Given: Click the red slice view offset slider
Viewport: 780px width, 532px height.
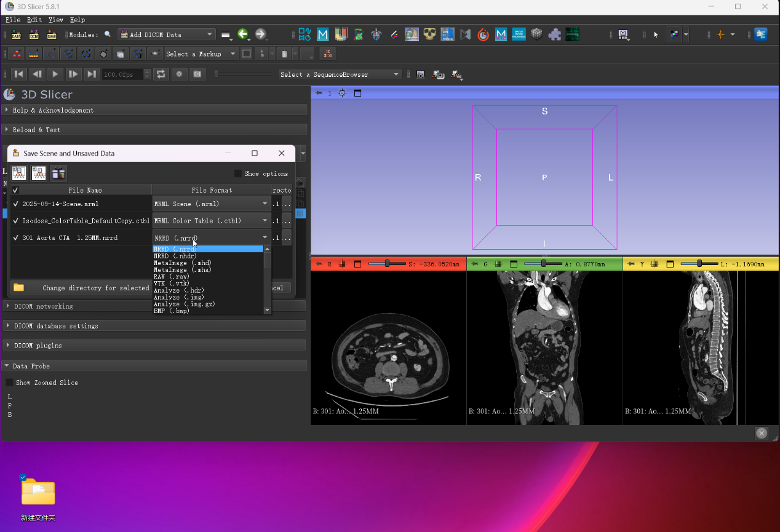Looking at the screenshot, I should (387, 264).
